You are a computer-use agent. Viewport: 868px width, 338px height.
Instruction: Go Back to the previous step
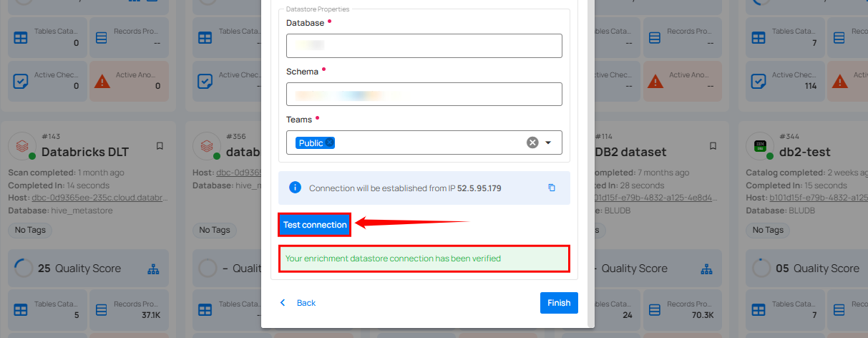(298, 303)
